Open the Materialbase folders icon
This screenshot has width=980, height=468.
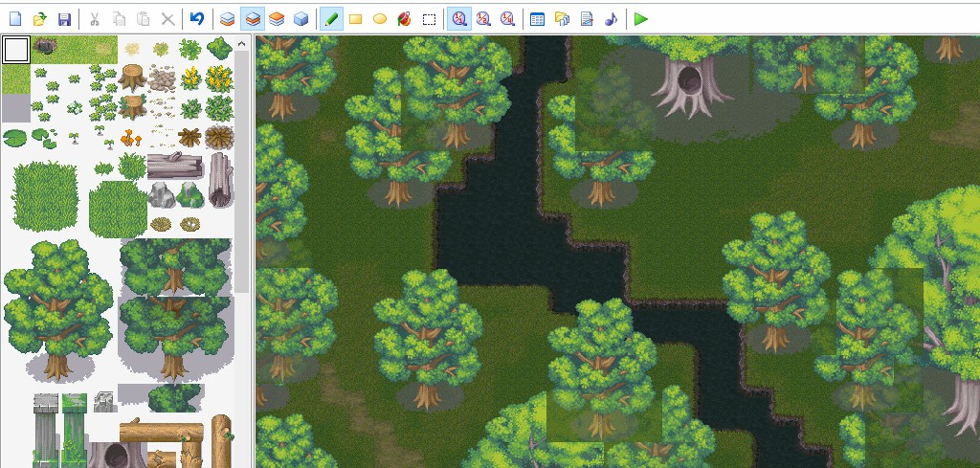click(562, 19)
